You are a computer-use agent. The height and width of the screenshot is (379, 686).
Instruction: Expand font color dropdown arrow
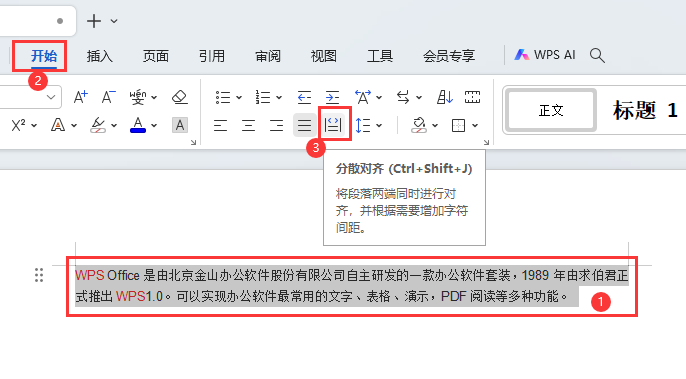pos(154,126)
